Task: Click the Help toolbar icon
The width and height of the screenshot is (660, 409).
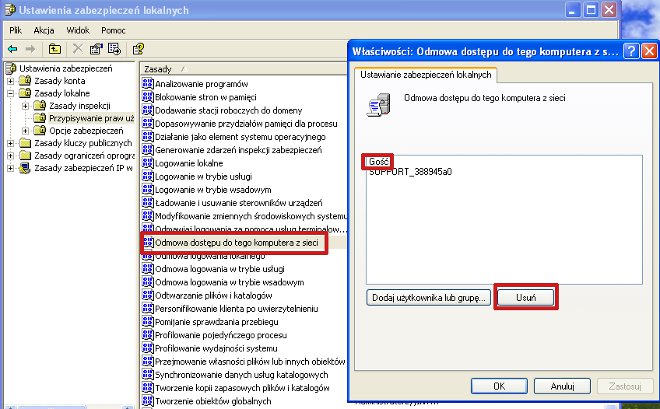Action: pos(138,48)
